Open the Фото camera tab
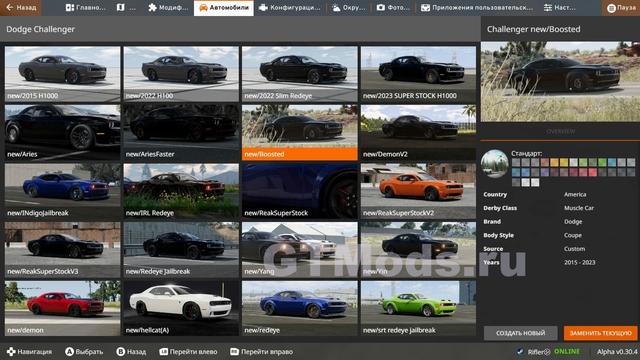Screen dimensions: 640x360 [x=393, y=8]
